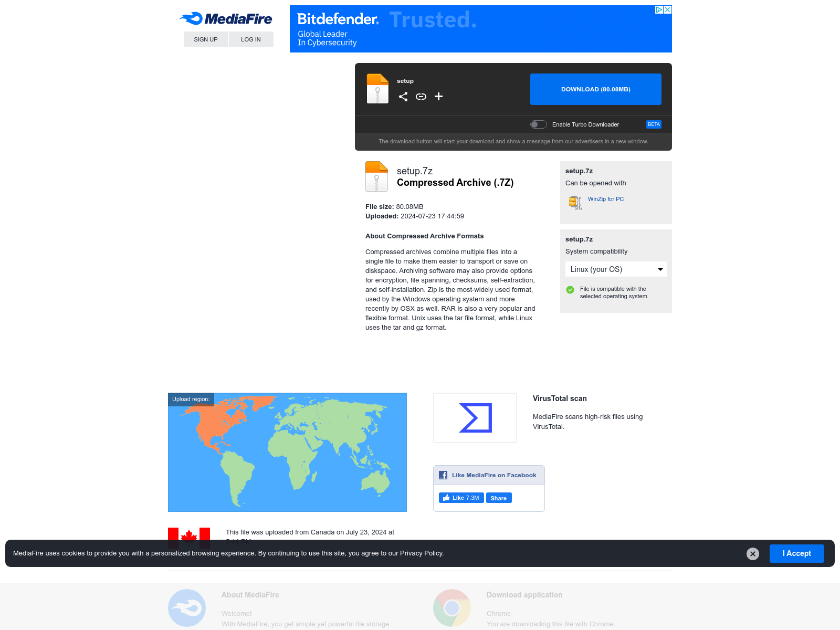Click the LOG IN button
840x630 pixels.
251,39
